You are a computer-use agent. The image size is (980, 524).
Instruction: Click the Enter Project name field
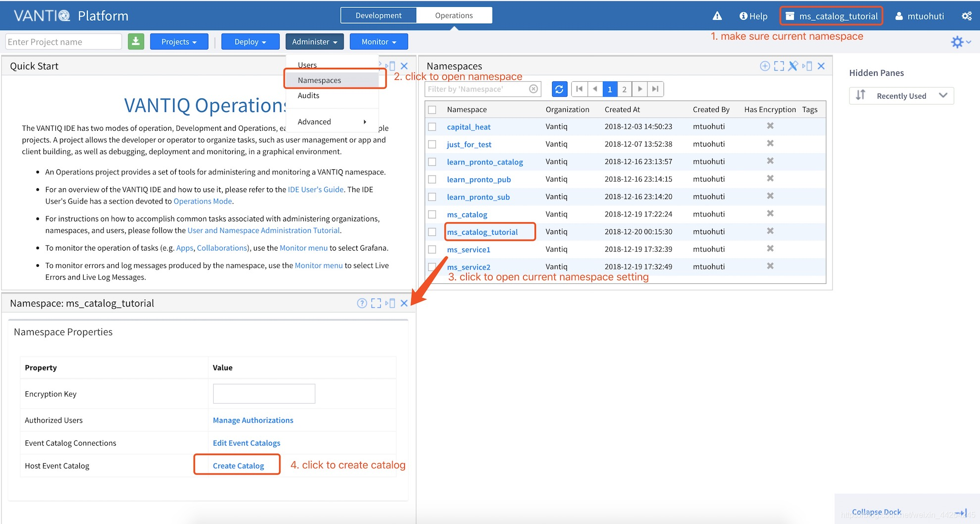coord(63,42)
